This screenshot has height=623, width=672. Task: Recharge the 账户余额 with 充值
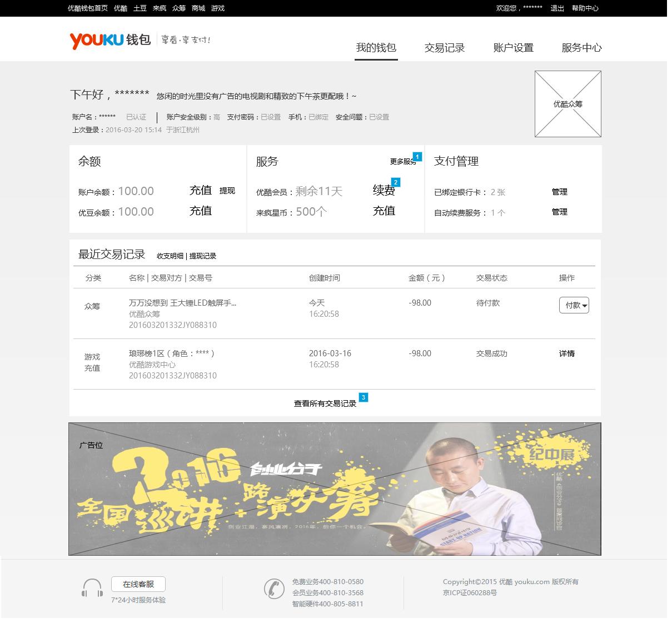tap(200, 191)
